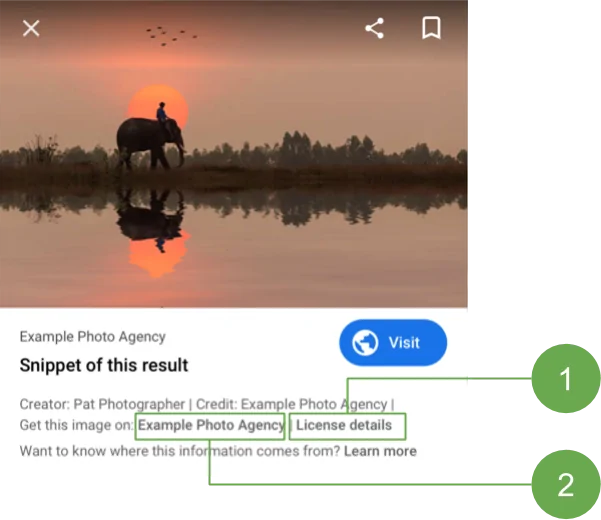This screenshot has width=601, height=520.
Task: Share this image result
Action: coord(374,28)
